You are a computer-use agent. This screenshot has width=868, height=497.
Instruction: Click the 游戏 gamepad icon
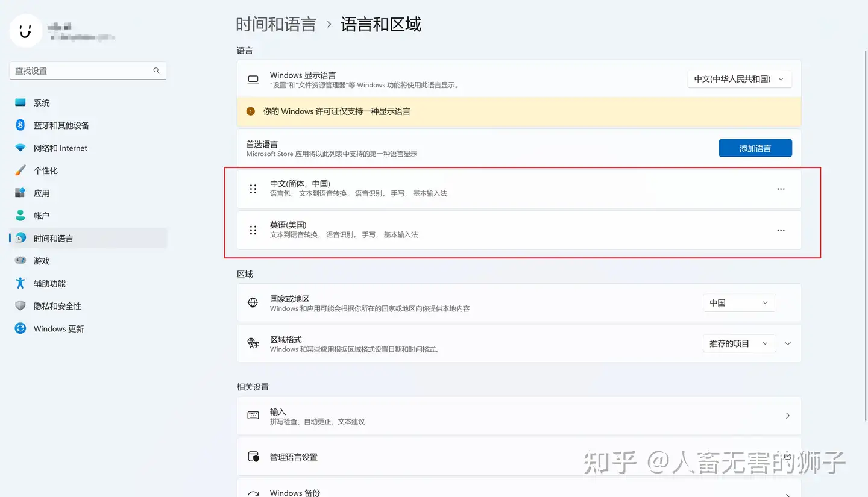point(20,261)
